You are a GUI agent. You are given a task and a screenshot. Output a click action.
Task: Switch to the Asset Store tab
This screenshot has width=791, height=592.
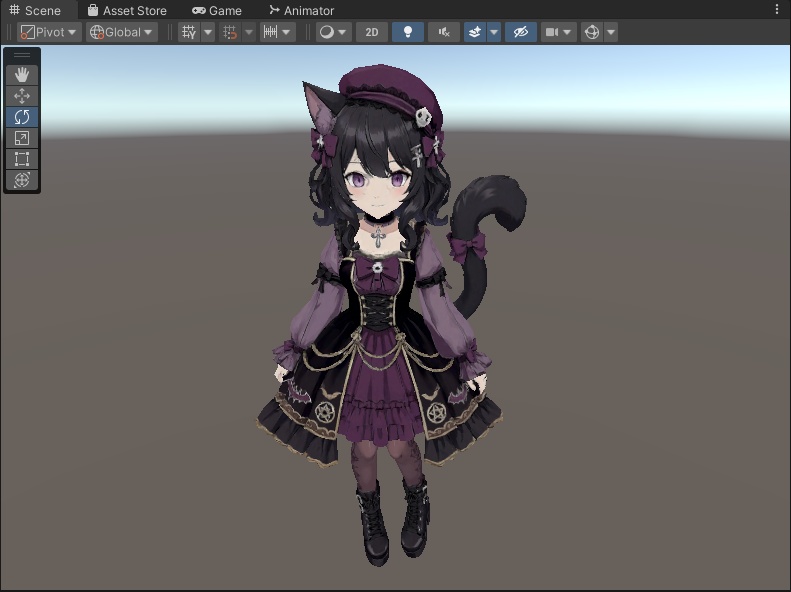tap(127, 10)
